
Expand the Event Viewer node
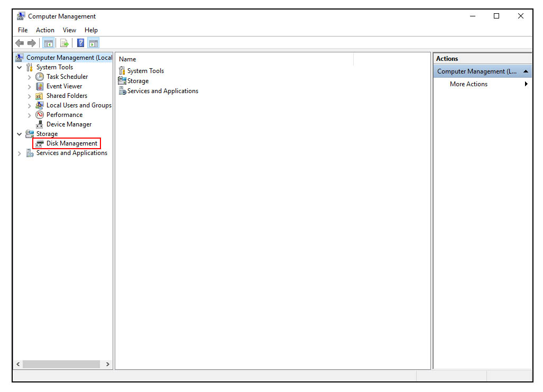[x=30, y=87]
